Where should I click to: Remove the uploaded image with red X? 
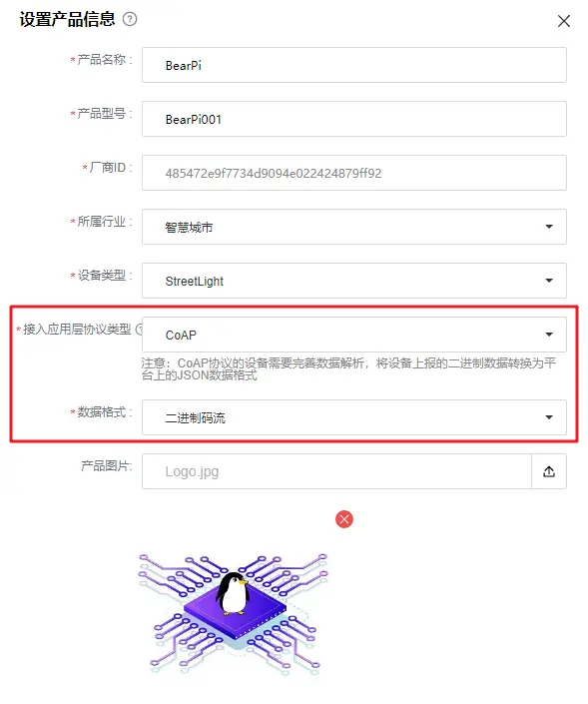coord(344,519)
